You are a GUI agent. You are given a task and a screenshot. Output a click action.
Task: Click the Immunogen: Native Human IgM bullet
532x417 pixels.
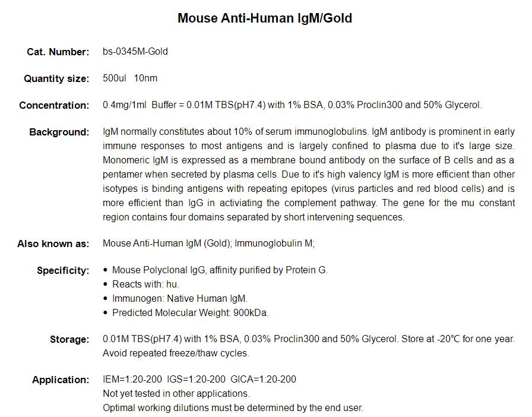click(179, 299)
